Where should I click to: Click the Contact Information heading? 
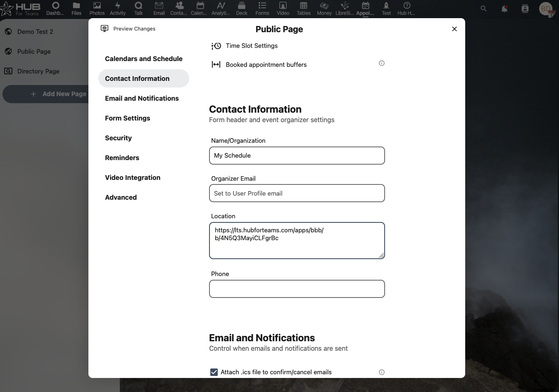255,109
